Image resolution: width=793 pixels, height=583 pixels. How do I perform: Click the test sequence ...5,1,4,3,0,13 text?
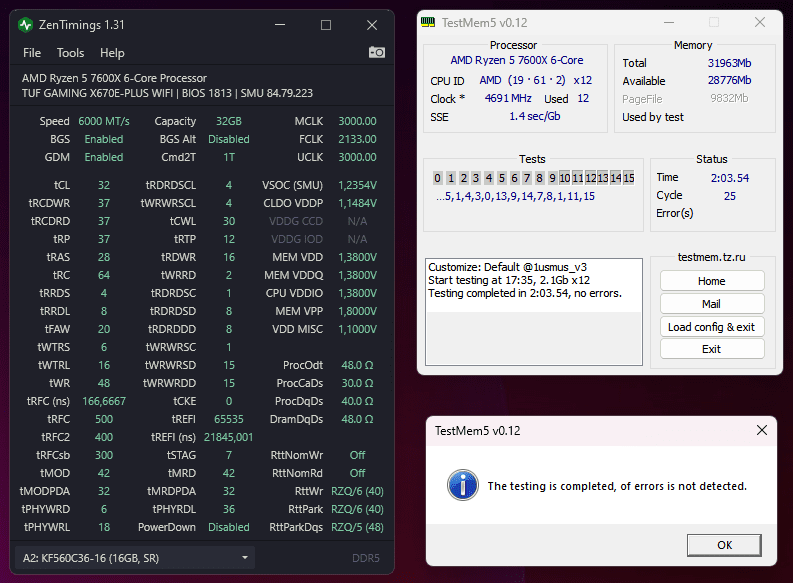click(515, 196)
